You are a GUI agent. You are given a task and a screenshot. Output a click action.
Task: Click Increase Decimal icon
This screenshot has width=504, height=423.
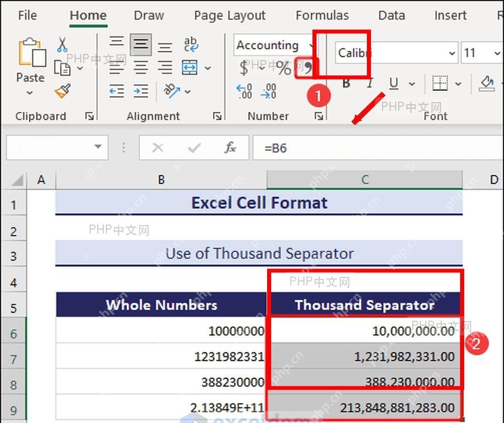(244, 91)
